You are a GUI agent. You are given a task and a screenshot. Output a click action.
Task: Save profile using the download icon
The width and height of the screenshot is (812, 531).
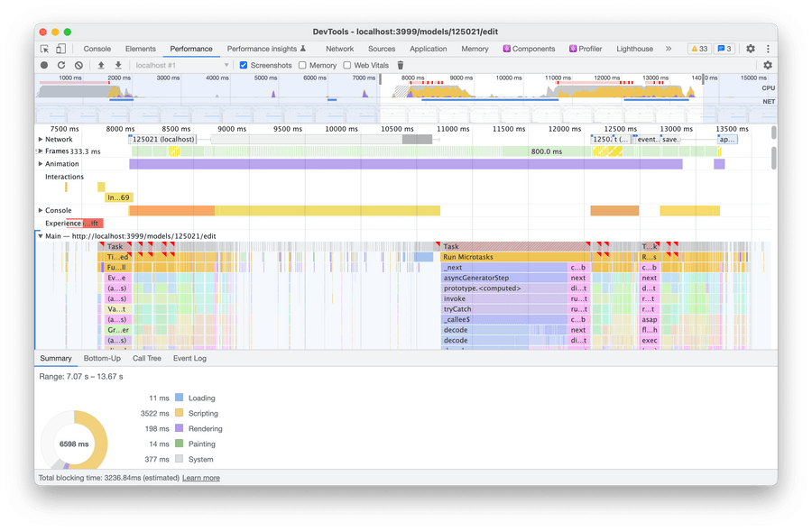pos(118,65)
